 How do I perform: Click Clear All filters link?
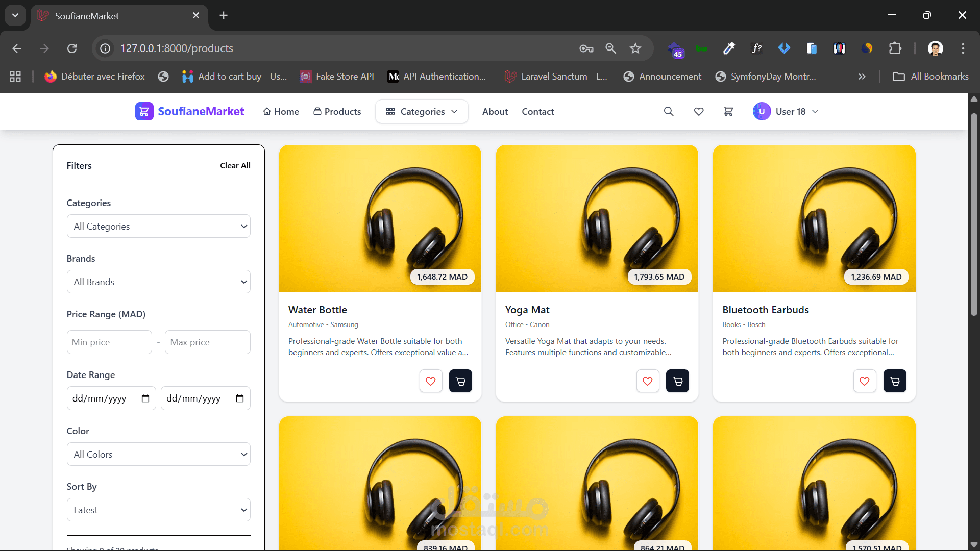pos(235,165)
